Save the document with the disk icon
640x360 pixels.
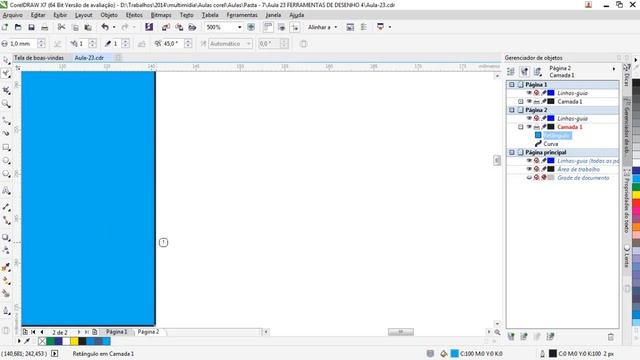point(31,27)
